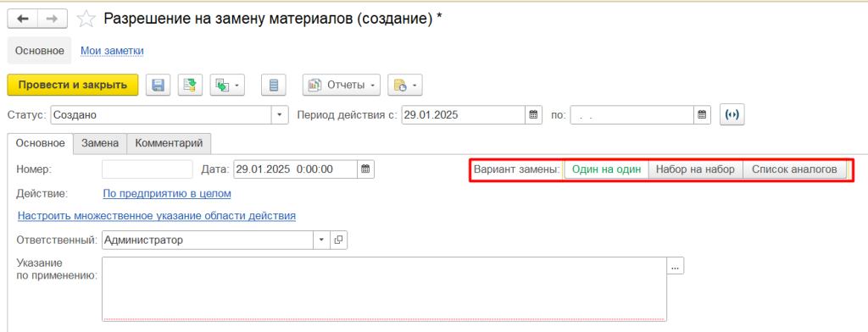The width and height of the screenshot is (868, 332).
Task: Open the reminder icon dropdown
Action: pos(404,86)
